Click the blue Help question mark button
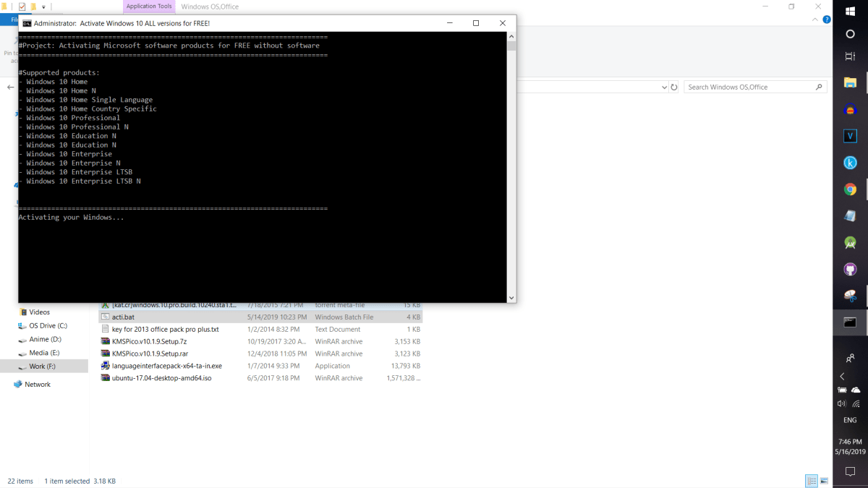 826,20
